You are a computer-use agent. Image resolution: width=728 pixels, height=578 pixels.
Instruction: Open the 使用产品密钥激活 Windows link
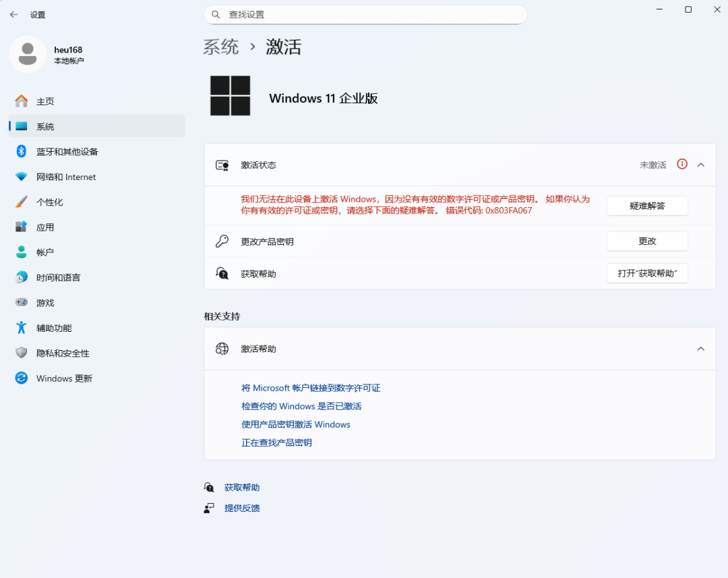coord(296,424)
